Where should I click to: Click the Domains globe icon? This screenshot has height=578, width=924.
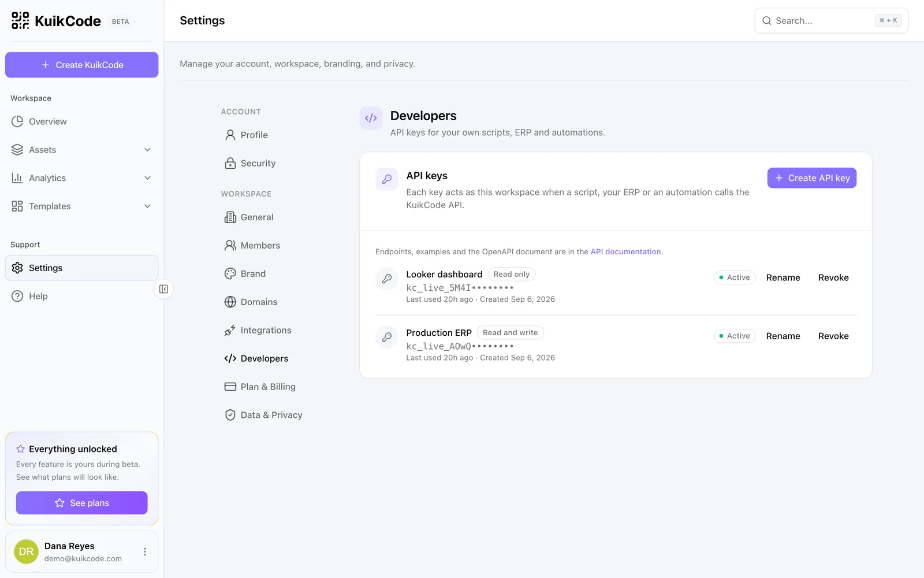coord(230,302)
